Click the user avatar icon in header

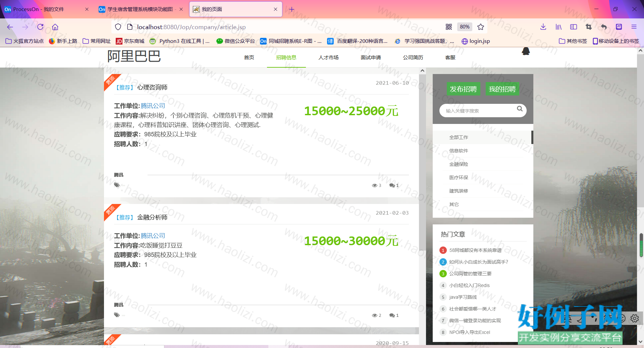[x=526, y=51]
